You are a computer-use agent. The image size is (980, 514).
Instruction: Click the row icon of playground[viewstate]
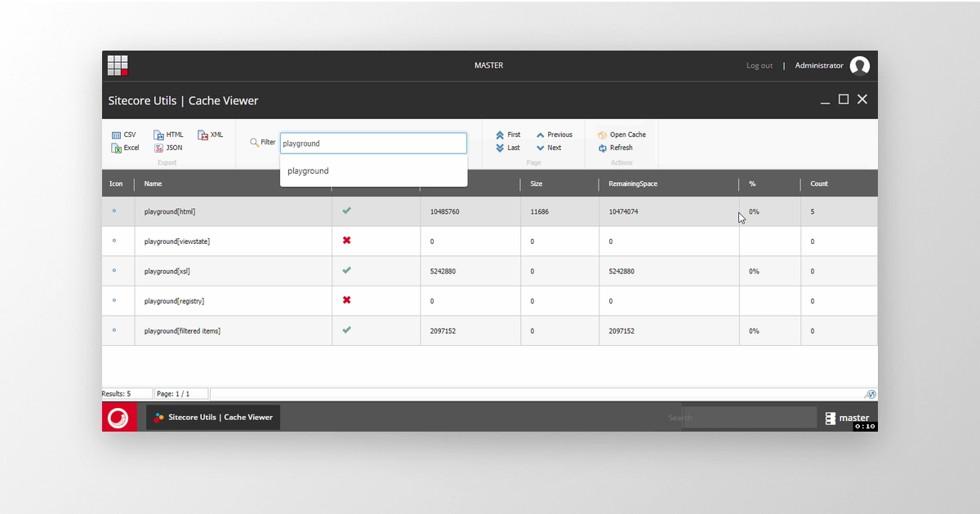click(114, 241)
